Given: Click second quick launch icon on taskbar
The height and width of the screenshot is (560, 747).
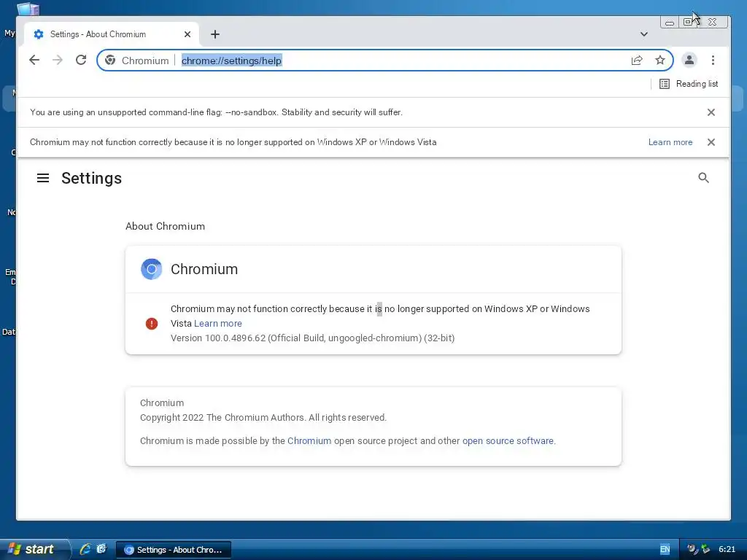Looking at the screenshot, I should 101,549.
